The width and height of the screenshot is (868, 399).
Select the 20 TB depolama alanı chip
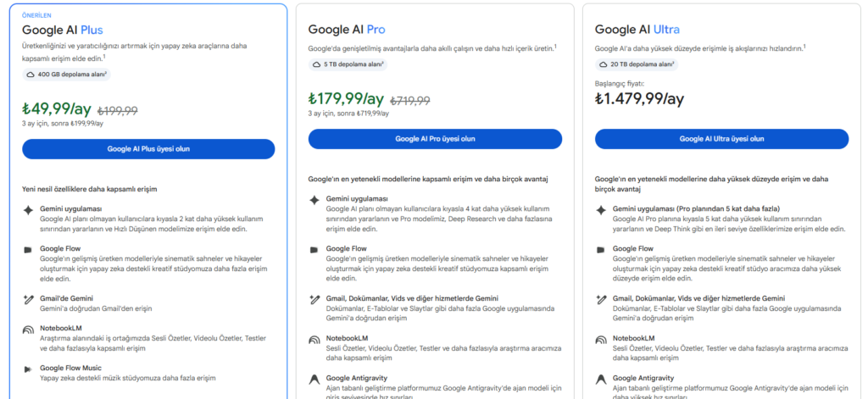(x=636, y=64)
